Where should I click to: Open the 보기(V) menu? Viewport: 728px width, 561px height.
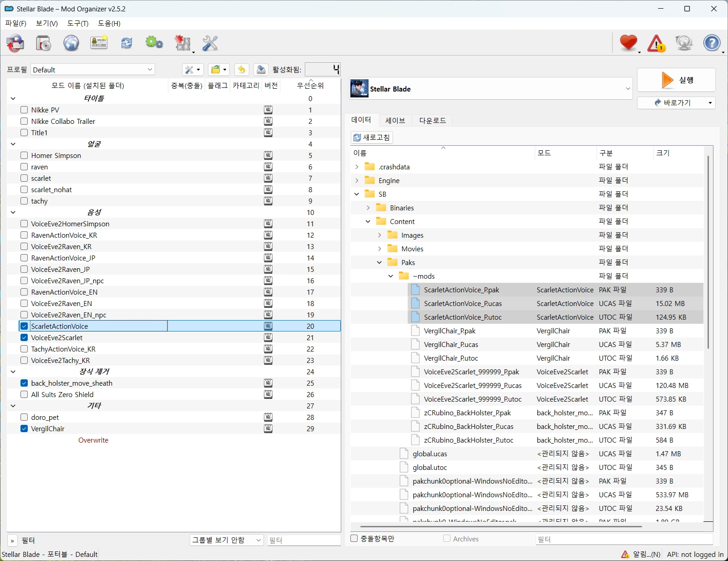coord(47,23)
